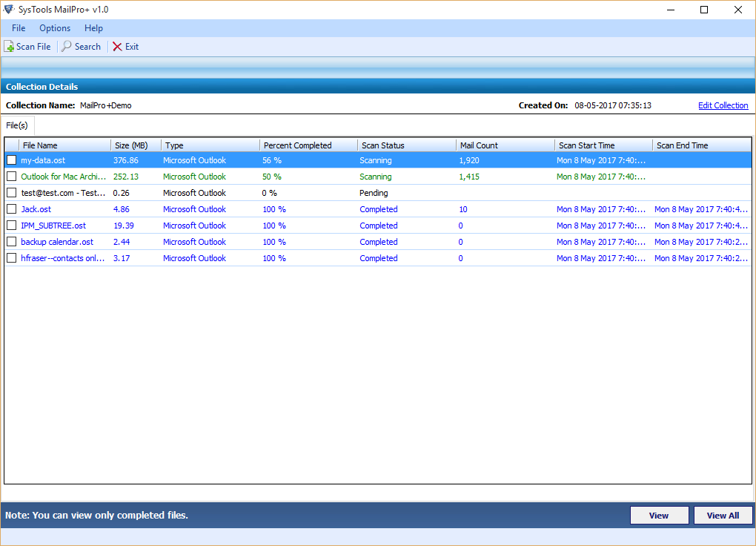The image size is (756, 546).
Task: Click the created date 08-05-2017 07:35:13
Action: tap(613, 106)
